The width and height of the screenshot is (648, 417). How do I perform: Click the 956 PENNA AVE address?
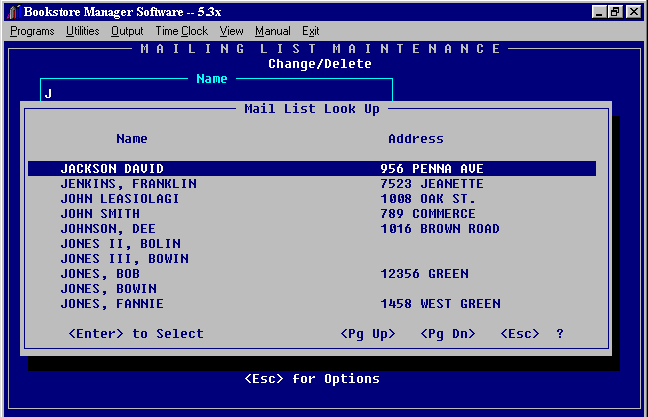(x=432, y=169)
